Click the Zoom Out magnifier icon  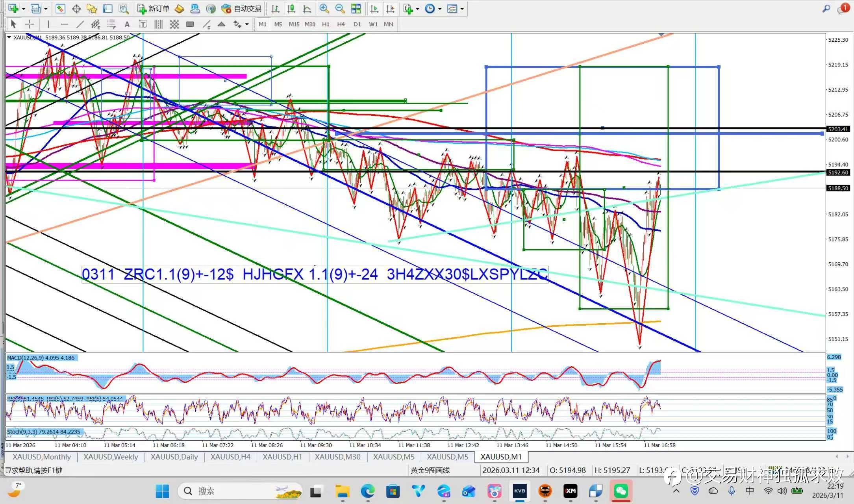point(339,9)
